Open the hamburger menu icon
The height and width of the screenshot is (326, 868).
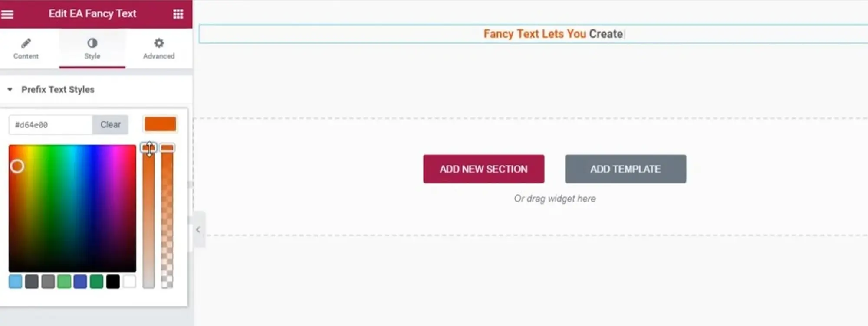(7, 14)
